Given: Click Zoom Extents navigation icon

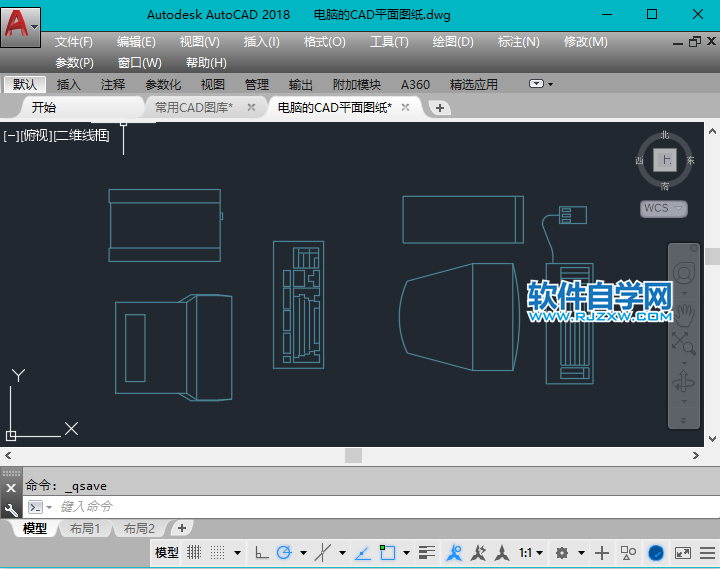Looking at the screenshot, I should pyautogui.click(x=684, y=343).
